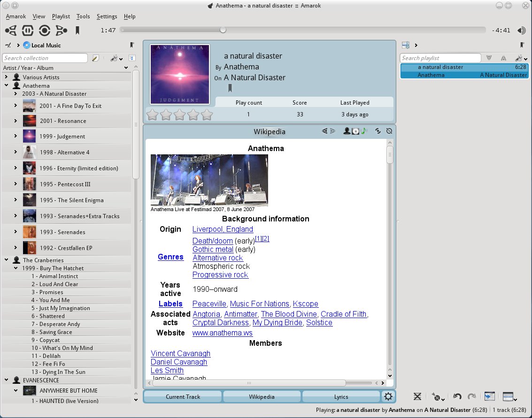Go forward in Wikipedia applet history
Screen dimensions: 532x418
[x=332, y=131]
